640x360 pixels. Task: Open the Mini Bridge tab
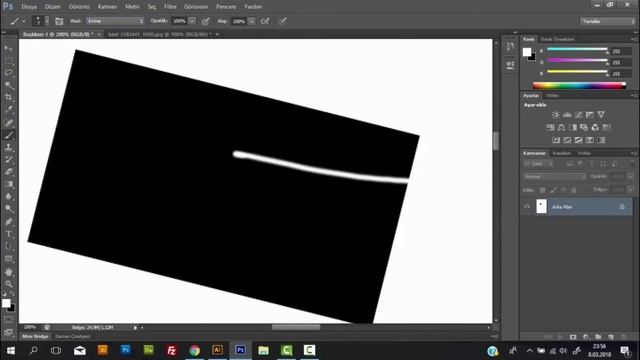coord(35,336)
